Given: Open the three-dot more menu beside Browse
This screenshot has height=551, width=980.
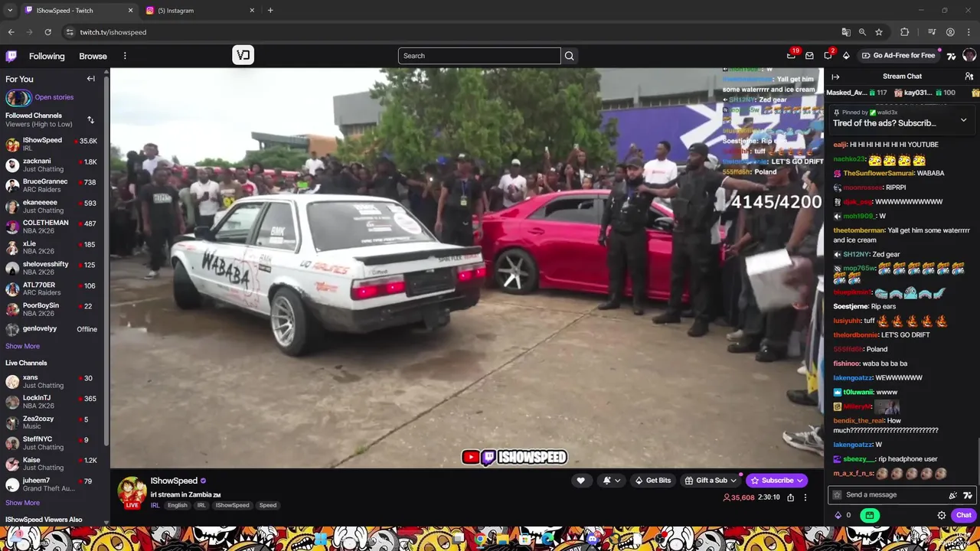Looking at the screenshot, I should pos(125,56).
